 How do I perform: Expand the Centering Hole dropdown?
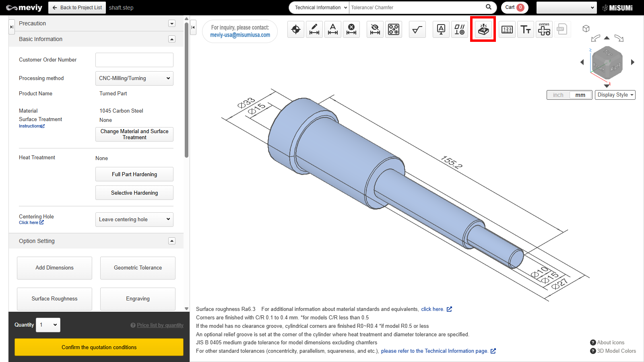click(x=134, y=220)
